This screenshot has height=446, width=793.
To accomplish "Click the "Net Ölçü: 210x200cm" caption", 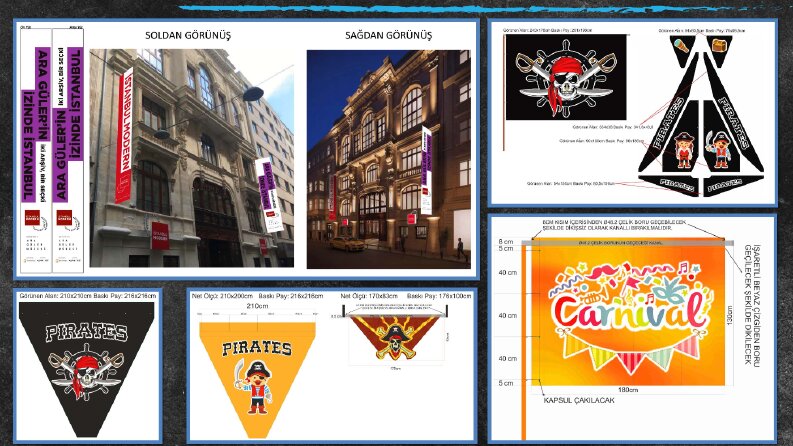I will click(x=222, y=296).
